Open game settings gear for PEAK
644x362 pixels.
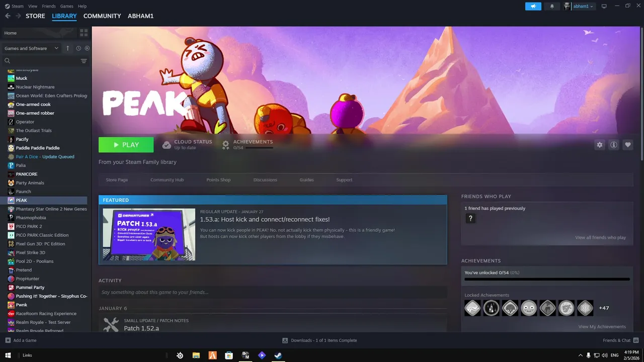[x=600, y=145]
